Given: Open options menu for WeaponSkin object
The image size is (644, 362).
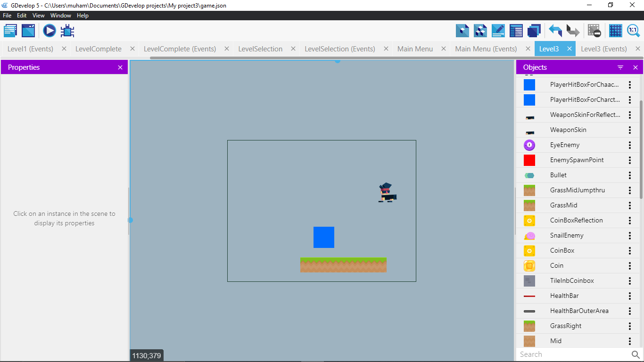Looking at the screenshot, I should click(x=630, y=130).
